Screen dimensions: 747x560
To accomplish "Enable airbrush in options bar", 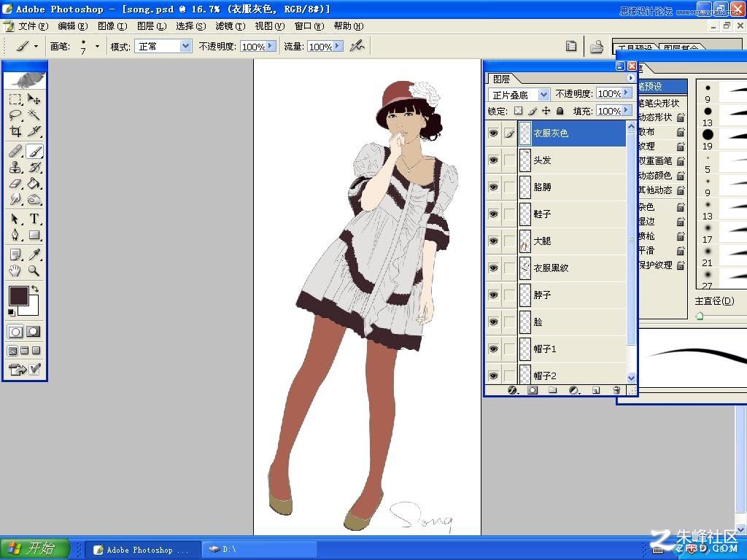I will click(357, 46).
